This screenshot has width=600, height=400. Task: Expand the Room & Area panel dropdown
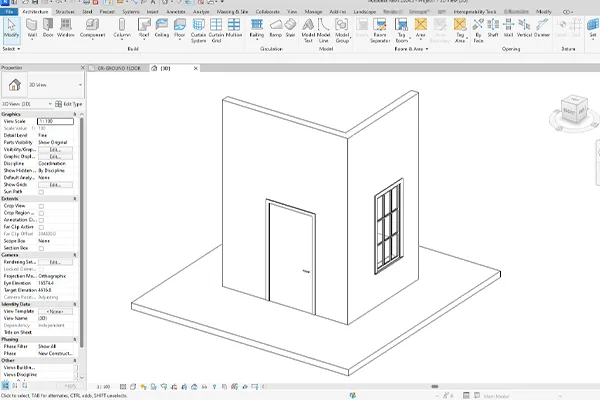point(411,49)
